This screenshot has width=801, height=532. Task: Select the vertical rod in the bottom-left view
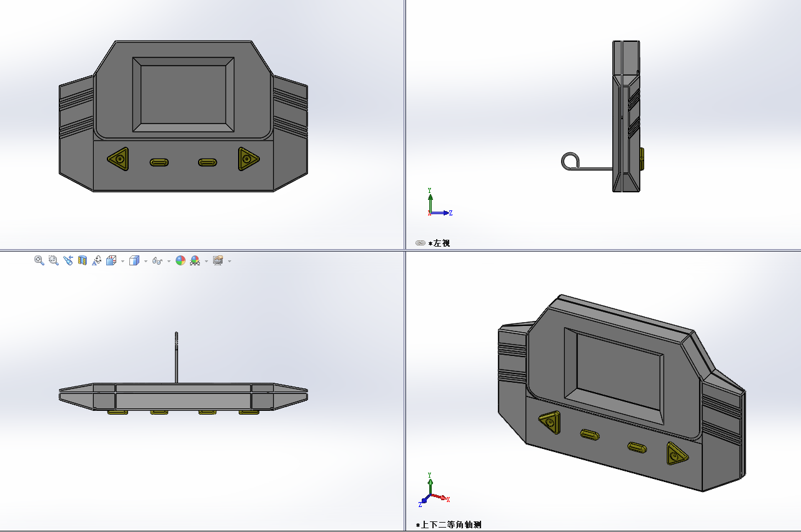[176, 357]
